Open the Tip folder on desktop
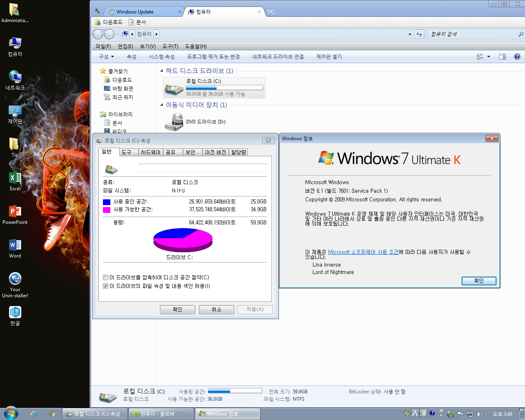 (15, 147)
